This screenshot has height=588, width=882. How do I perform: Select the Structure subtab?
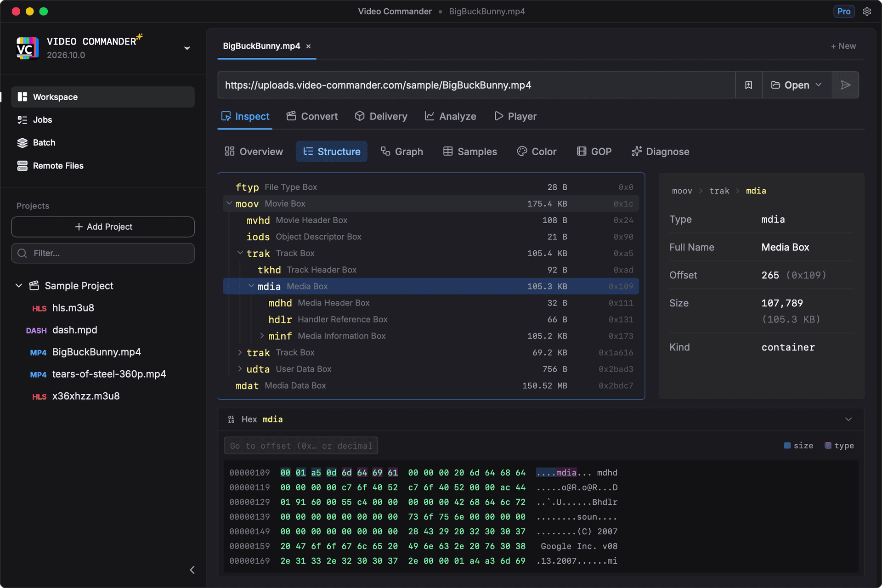point(332,152)
